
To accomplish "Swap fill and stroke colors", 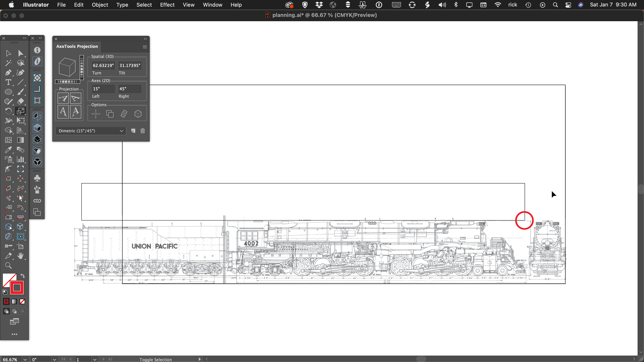I will tap(23, 276).
